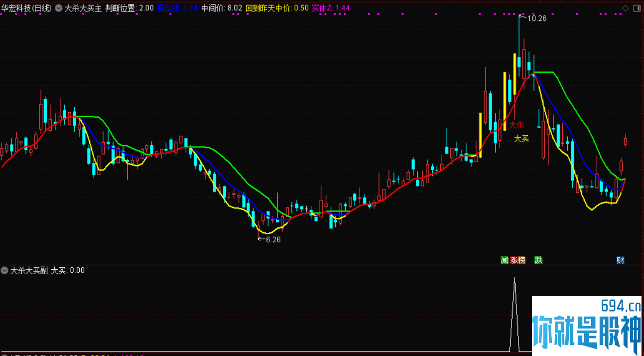Click the orange 榜 event marker
The image size is (644, 356).
[521, 260]
